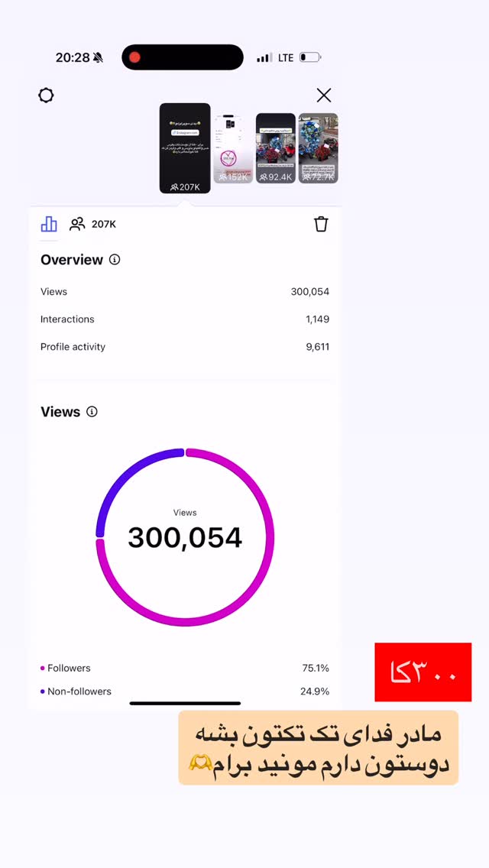This screenshot has height=868, width=489.
Task: Switch to the viewers tab showing 207K
Action: tap(92, 224)
